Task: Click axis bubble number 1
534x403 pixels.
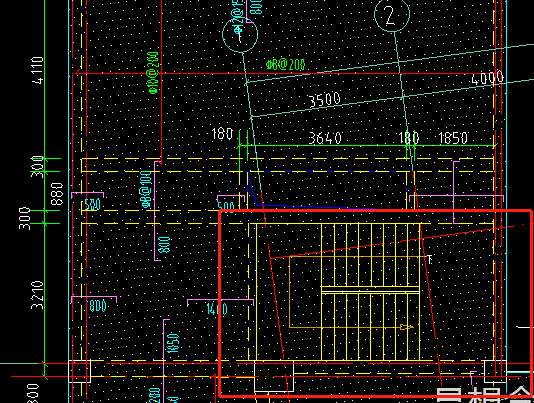Action: coord(240,34)
